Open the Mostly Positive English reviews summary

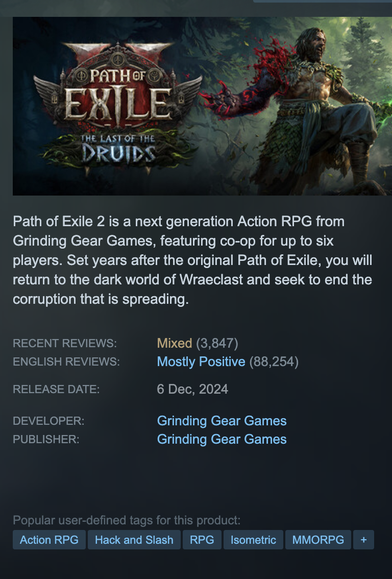(201, 361)
